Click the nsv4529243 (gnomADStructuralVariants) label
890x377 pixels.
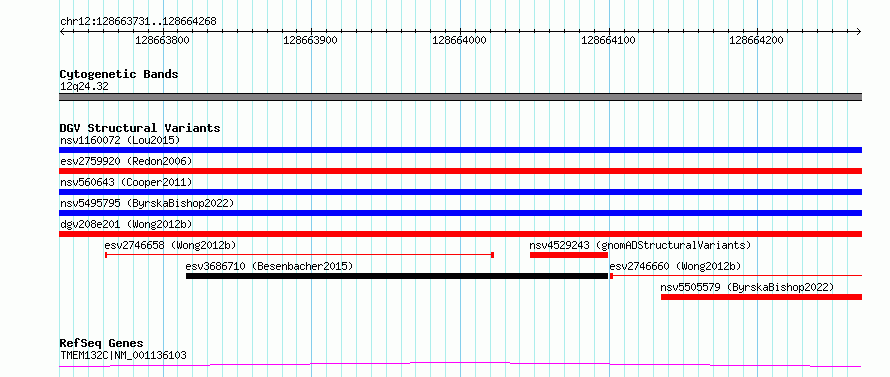640,245
